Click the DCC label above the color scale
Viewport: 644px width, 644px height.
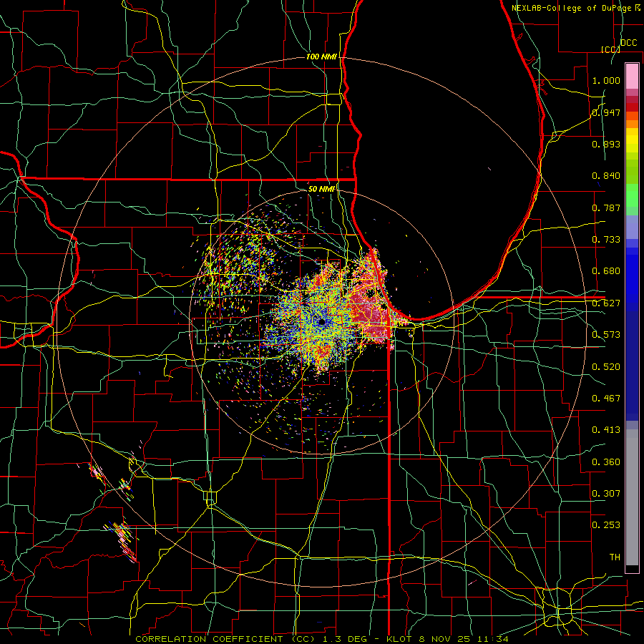point(628,43)
